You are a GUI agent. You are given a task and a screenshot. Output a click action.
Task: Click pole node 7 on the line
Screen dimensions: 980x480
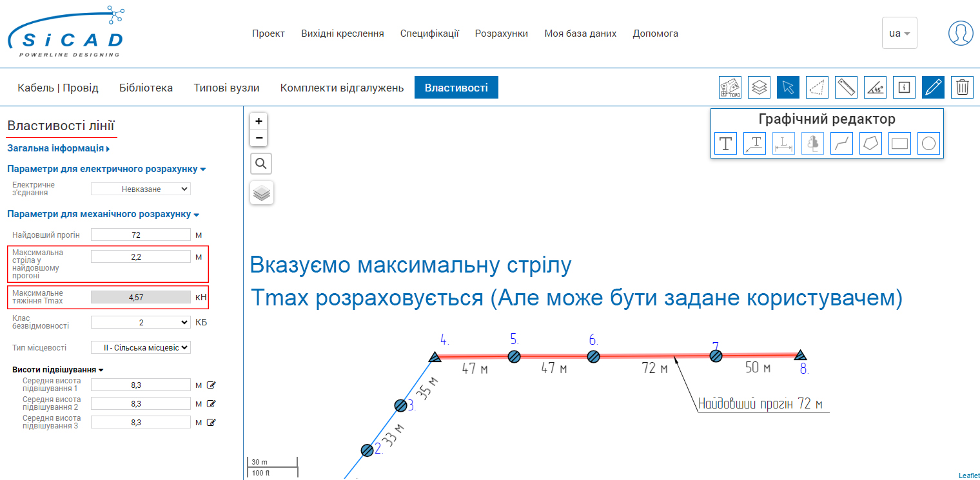[715, 356]
